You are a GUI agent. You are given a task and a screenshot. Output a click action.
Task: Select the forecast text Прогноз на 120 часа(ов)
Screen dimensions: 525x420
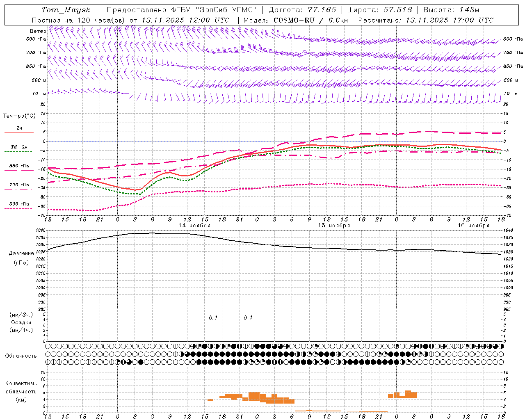click(79, 20)
